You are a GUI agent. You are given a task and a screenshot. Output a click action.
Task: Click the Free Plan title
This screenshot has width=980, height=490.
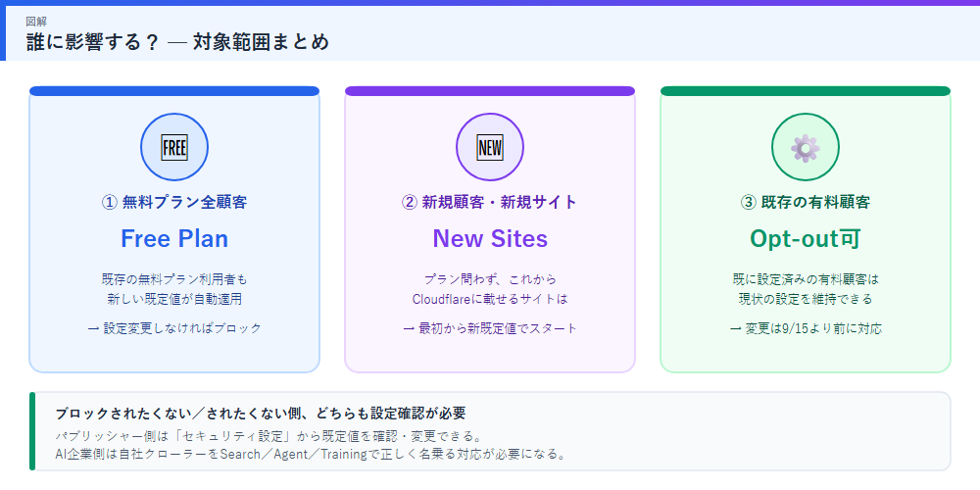pos(174,238)
